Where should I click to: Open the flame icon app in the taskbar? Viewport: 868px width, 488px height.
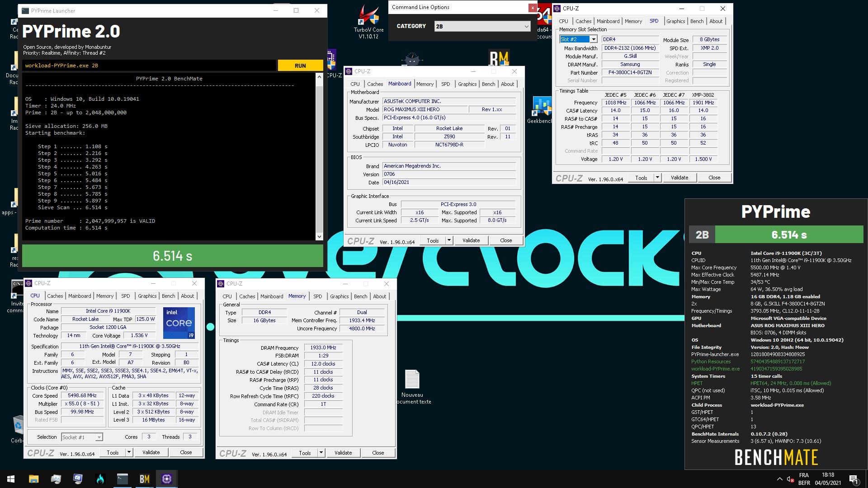[100, 479]
